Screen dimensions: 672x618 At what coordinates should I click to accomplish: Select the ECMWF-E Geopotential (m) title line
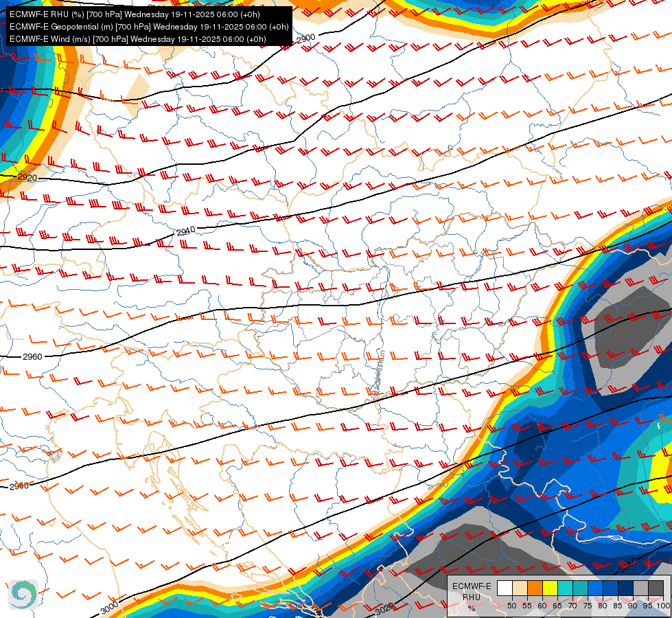point(149,27)
